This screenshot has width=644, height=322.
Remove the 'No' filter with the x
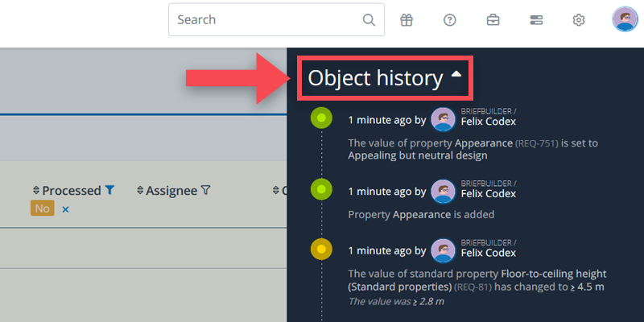(x=66, y=209)
